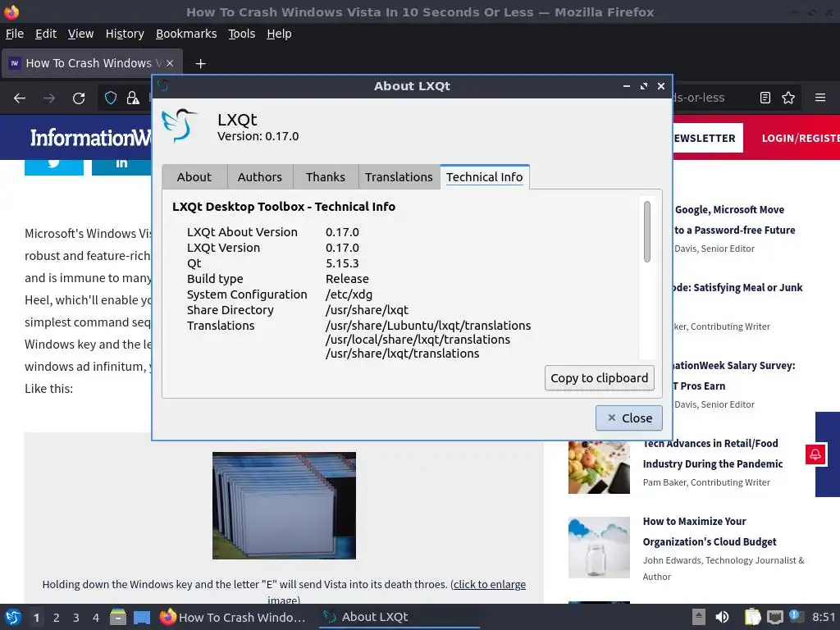
Task: Close the How To Crash Windows tab
Action: pyautogui.click(x=170, y=63)
